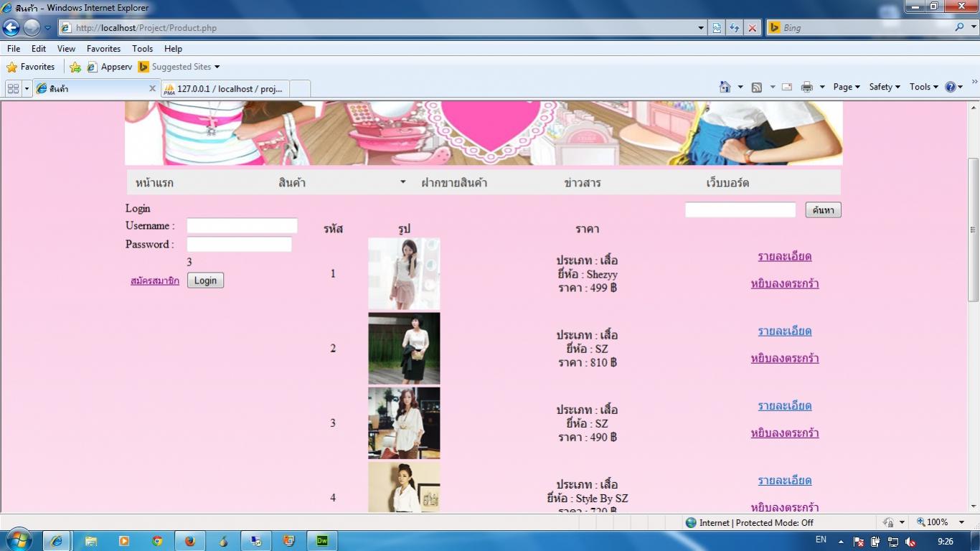
Task: Open the Print options dropdown arrow
Action: coord(822,87)
